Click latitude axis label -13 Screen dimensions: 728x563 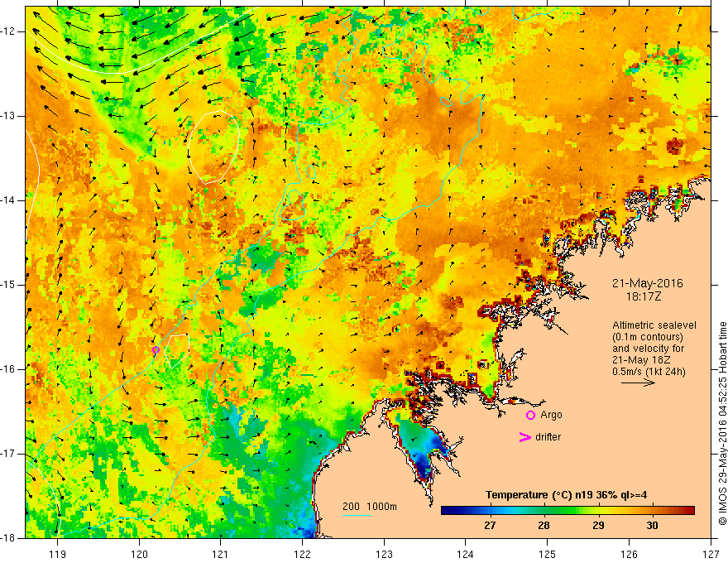(9, 116)
